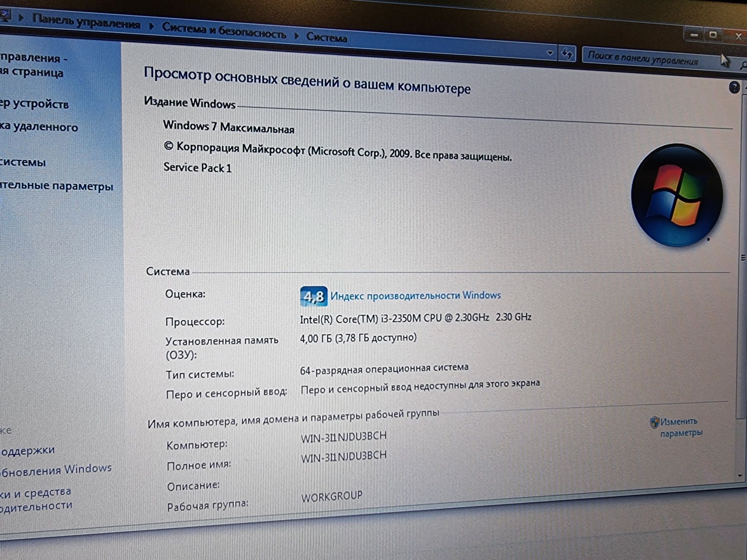747x560 pixels.
Task: Open the Изменить параметры link
Action: coord(681,427)
